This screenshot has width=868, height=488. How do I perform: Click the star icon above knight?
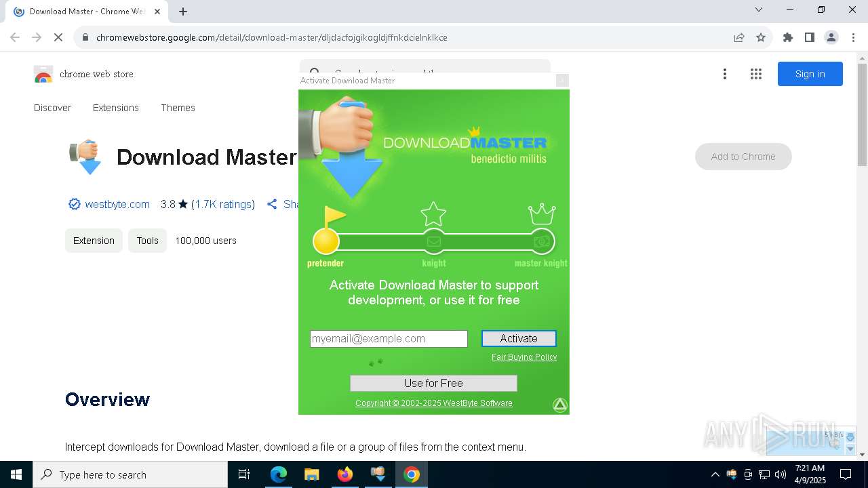433,214
